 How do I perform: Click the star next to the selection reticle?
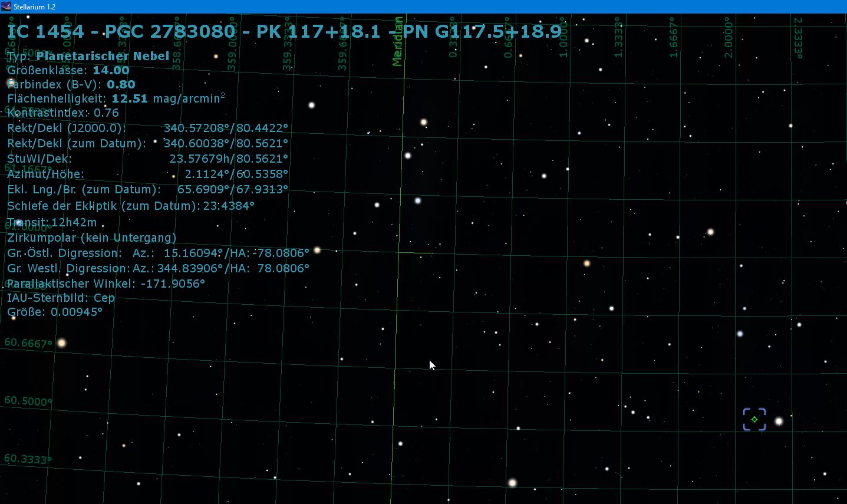point(779,421)
